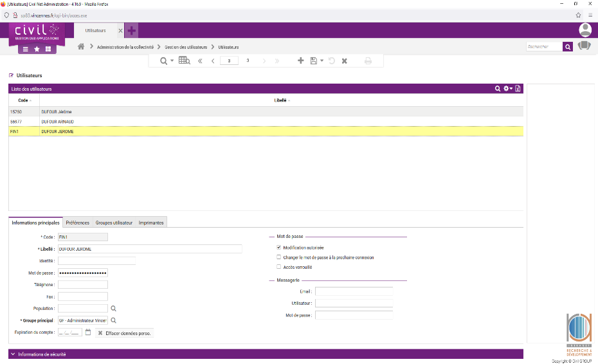Go to the last record

(277, 61)
